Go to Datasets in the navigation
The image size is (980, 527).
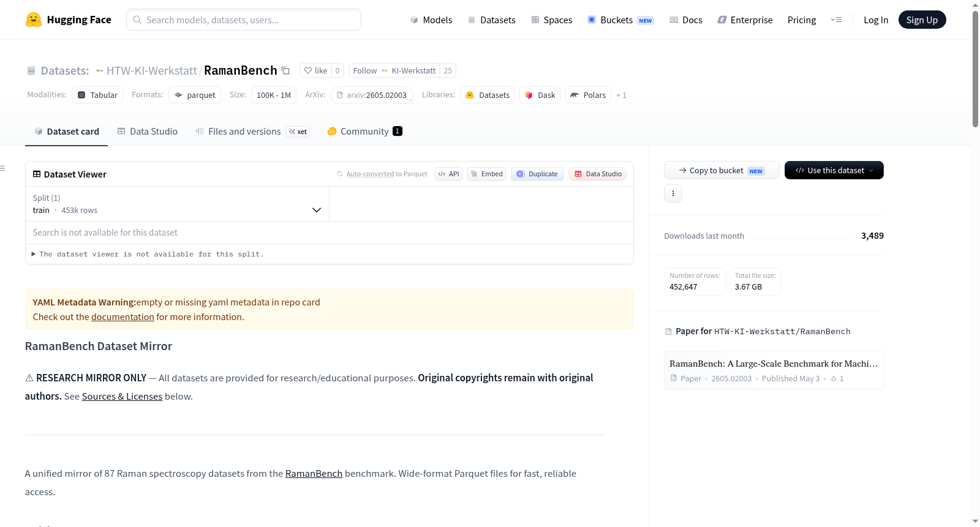tap(491, 20)
